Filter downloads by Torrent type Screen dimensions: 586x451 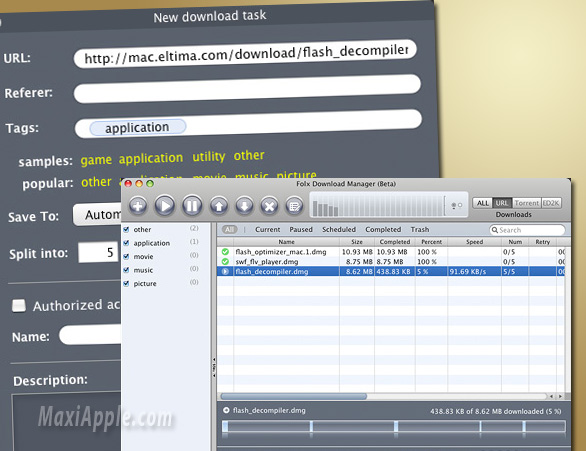click(x=526, y=203)
